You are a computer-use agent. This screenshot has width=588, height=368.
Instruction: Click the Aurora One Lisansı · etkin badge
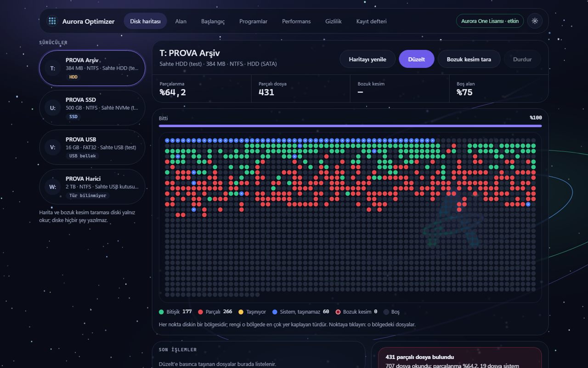click(x=490, y=21)
